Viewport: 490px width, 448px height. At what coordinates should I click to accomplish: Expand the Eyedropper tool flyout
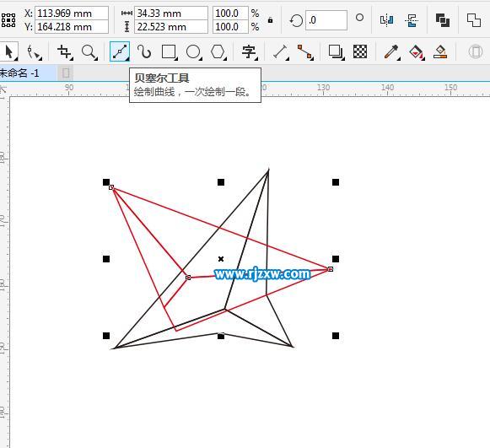[x=398, y=58]
